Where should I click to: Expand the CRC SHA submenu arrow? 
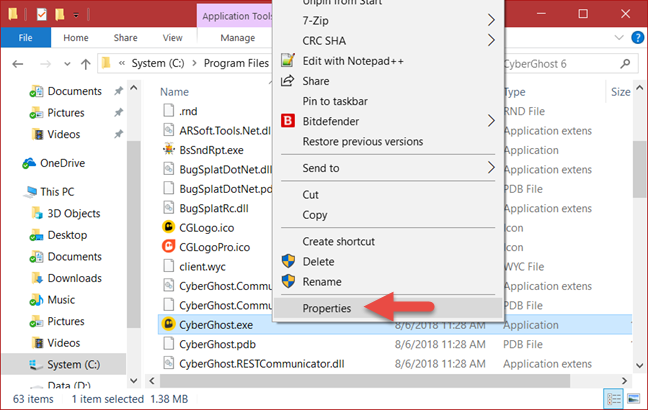[491, 41]
